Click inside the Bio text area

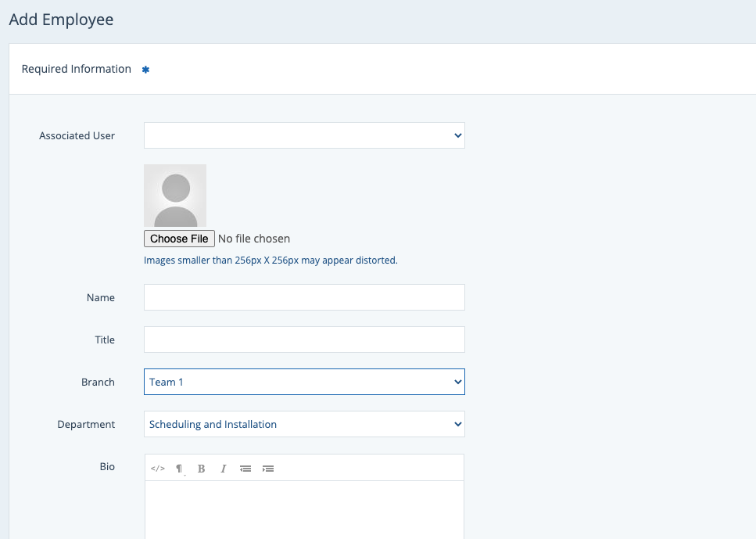tap(304, 508)
